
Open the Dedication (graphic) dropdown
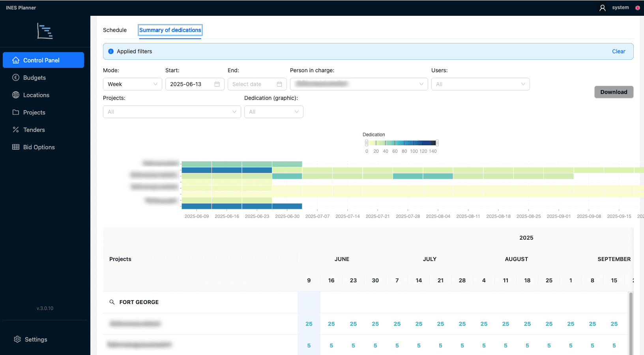click(274, 112)
